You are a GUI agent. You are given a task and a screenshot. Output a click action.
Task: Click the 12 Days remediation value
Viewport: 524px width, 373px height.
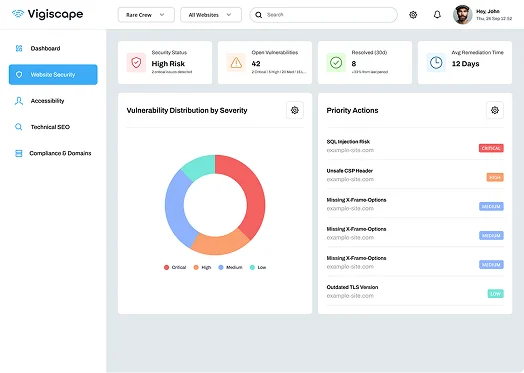[x=466, y=64]
